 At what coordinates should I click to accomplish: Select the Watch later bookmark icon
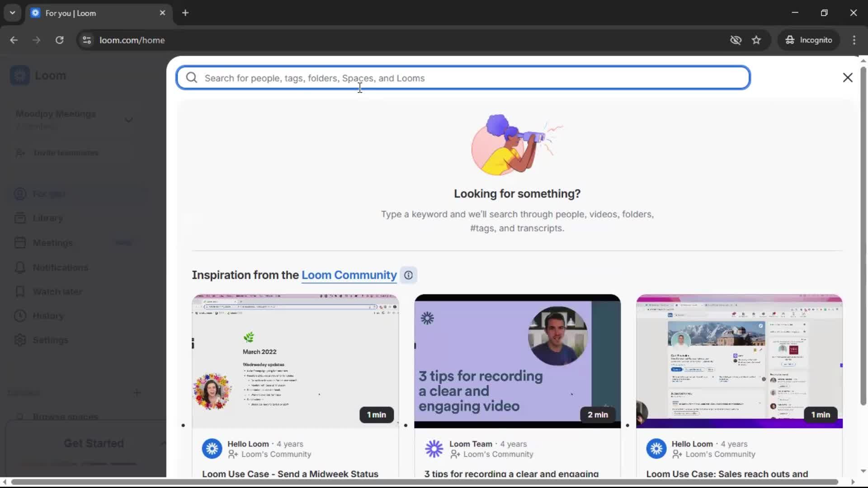click(20, 292)
